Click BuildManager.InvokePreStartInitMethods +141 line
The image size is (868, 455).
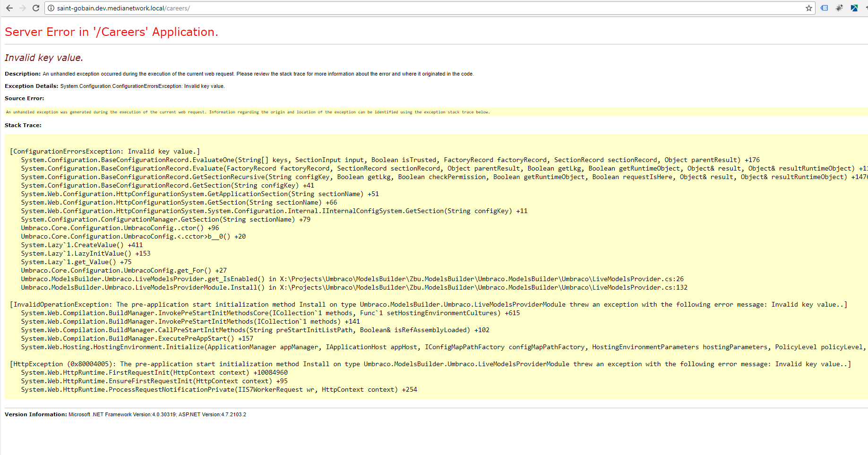pos(190,321)
